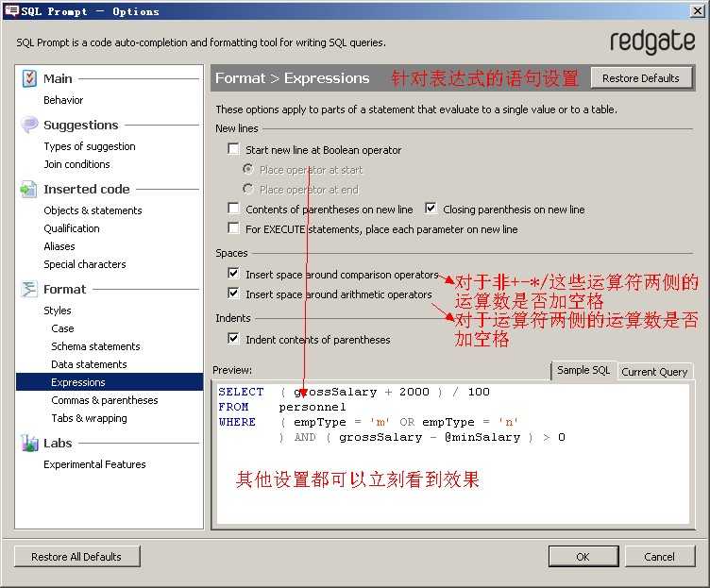Image resolution: width=710 pixels, height=588 pixels.
Task: Click the Inserted code heading
Action: pos(87,189)
